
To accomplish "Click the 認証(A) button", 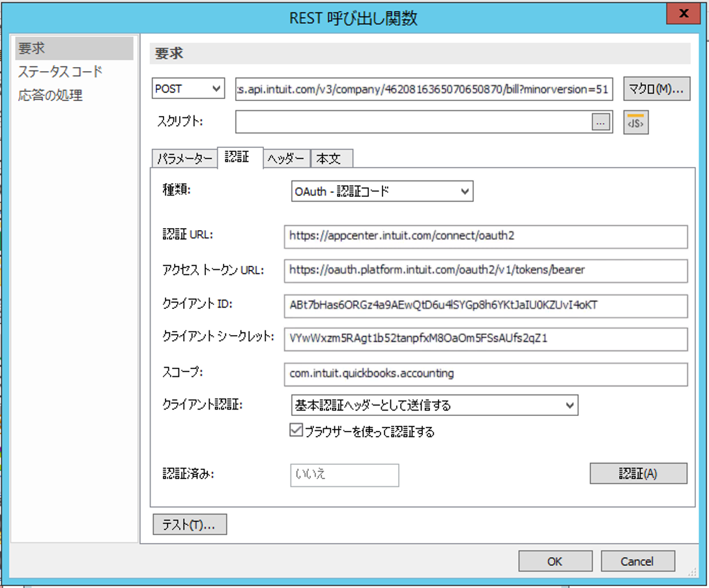I will pos(639,473).
